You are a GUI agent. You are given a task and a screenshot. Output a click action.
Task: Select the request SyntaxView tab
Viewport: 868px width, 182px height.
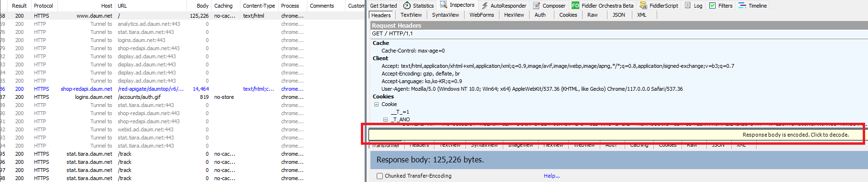coord(445,15)
